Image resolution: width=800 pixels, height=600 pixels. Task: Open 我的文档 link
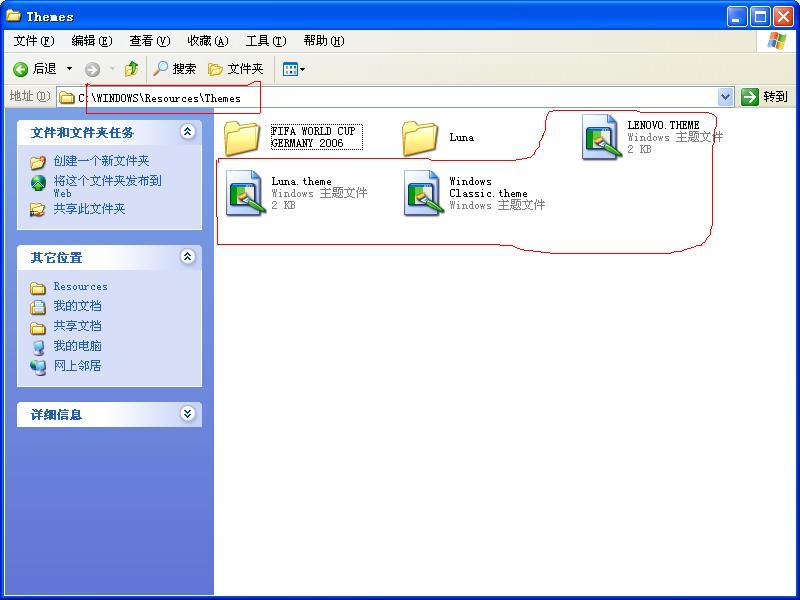pos(78,306)
